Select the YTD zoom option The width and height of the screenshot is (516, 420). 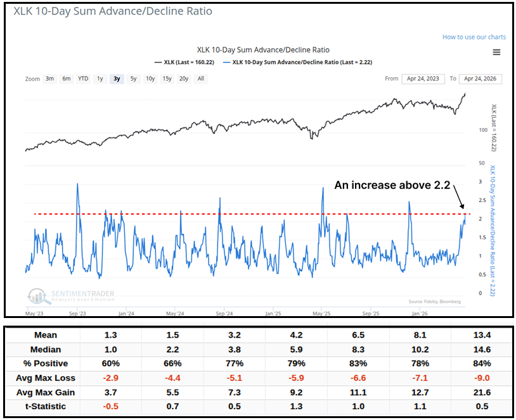pyautogui.click(x=83, y=79)
